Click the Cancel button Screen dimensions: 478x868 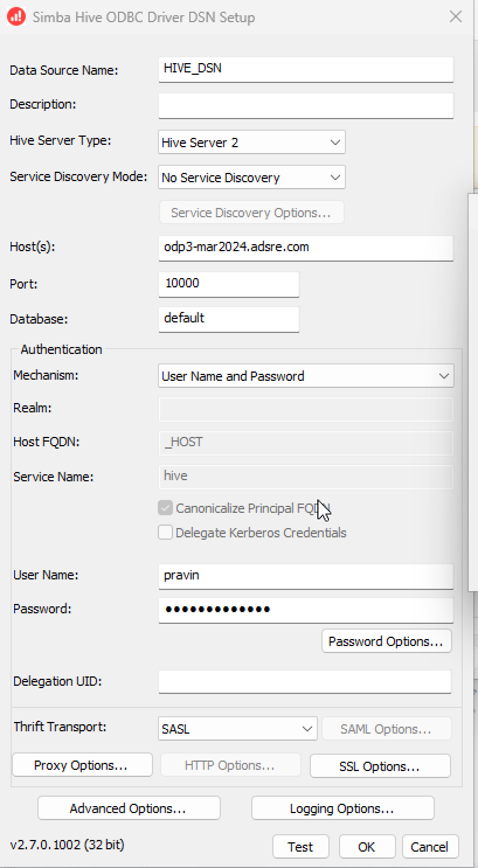pos(429,847)
